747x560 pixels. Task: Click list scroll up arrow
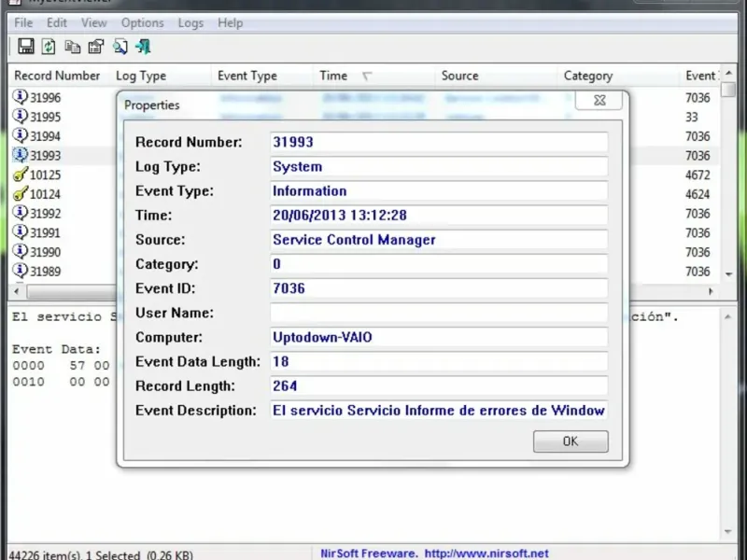728,73
